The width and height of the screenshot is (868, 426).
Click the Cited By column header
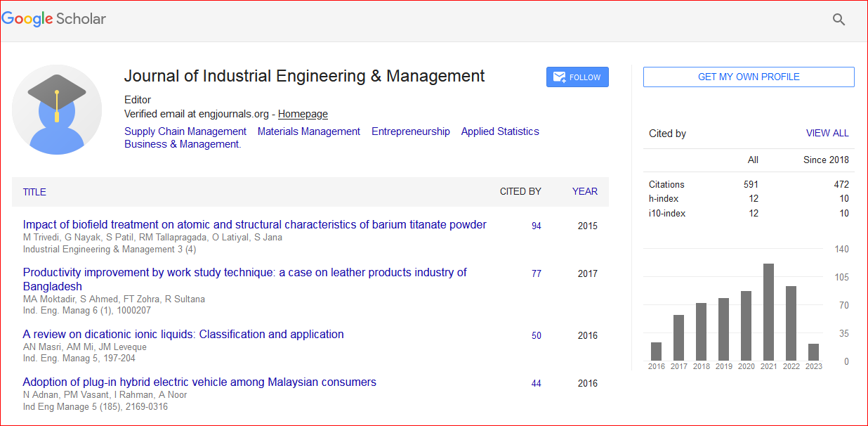tap(520, 191)
